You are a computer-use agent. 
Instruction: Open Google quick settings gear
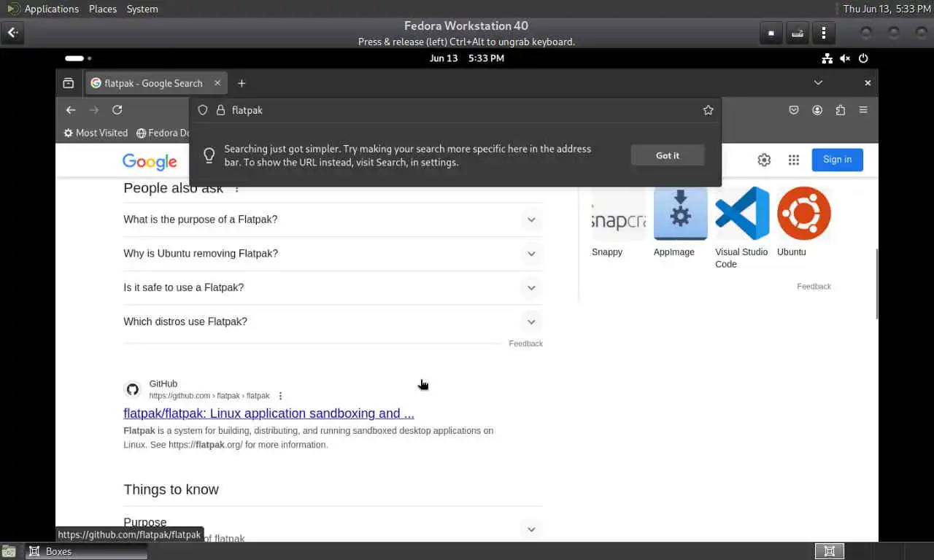click(764, 160)
